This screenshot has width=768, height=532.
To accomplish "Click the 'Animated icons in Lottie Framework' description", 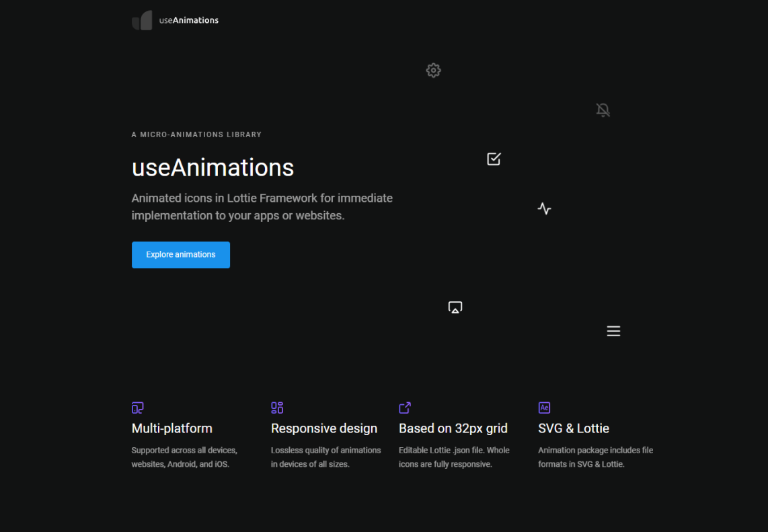I will pos(262,206).
